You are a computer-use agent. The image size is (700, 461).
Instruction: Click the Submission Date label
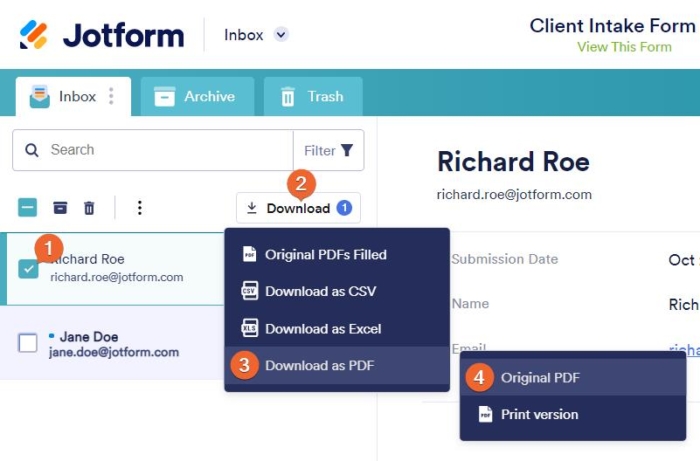(x=504, y=259)
